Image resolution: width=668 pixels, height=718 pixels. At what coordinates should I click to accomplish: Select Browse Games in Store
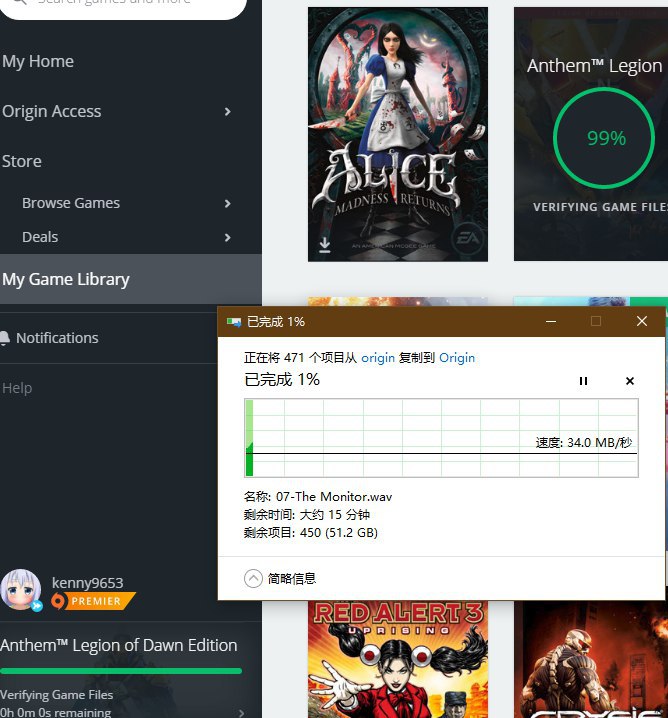click(71, 203)
